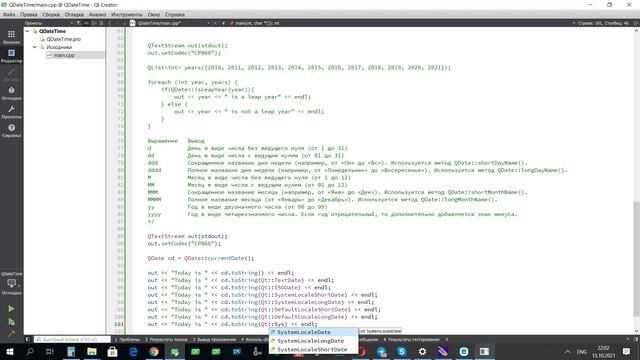
Task: Click the scroll-up arrow of editor scrollbar
Action: (x=636, y=31)
